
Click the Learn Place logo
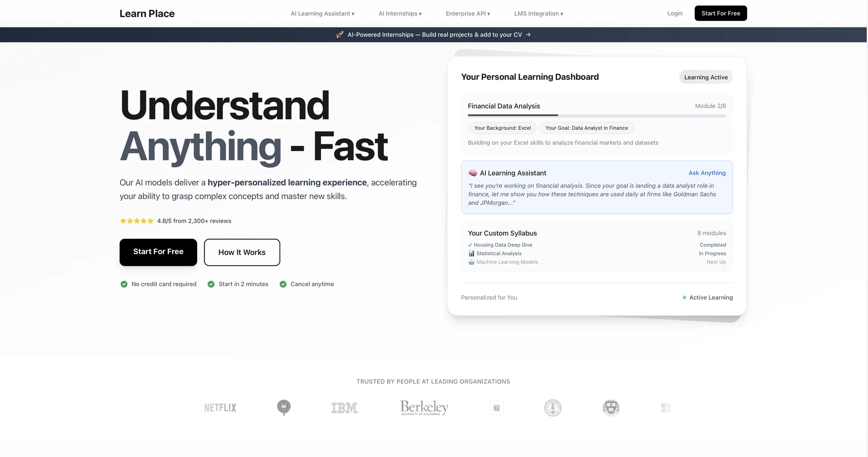[147, 13]
